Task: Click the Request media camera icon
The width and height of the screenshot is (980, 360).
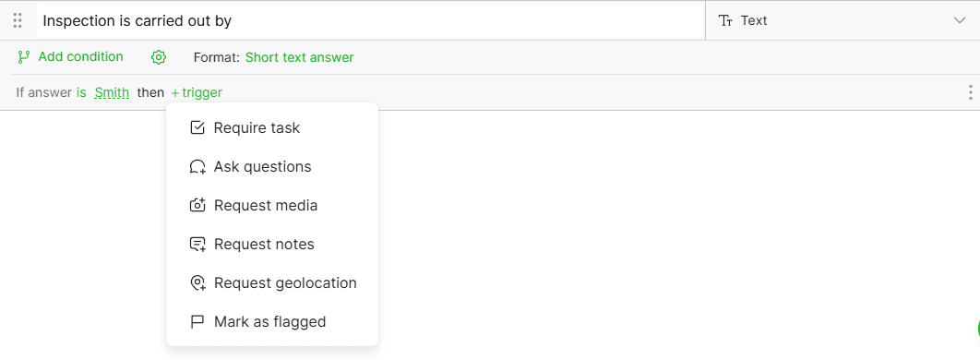Action: (x=197, y=205)
